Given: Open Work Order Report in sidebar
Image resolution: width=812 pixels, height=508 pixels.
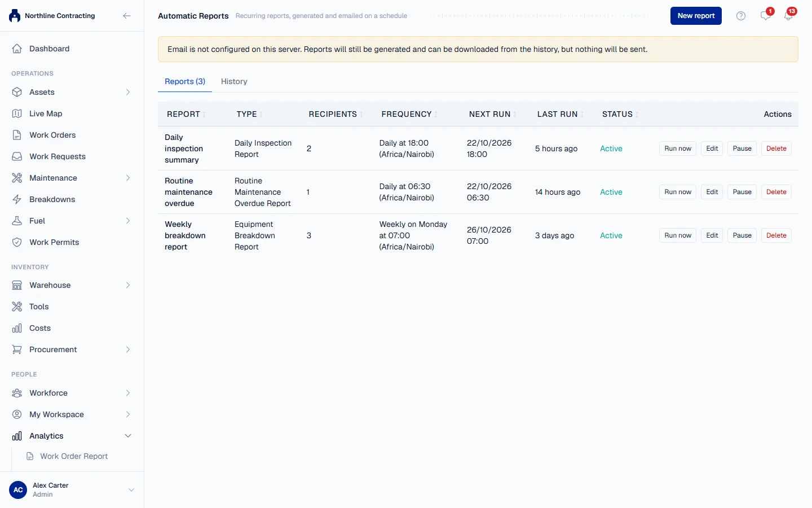Looking at the screenshot, I should (x=74, y=456).
